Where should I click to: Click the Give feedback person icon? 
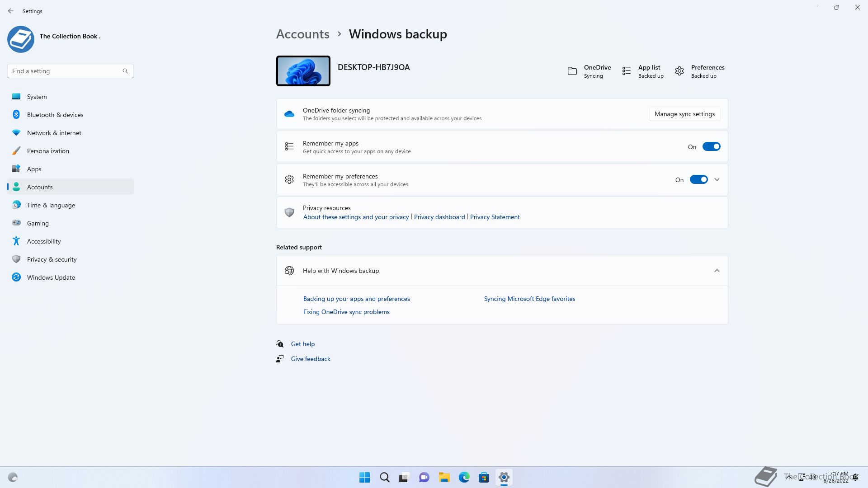(280, 359)
